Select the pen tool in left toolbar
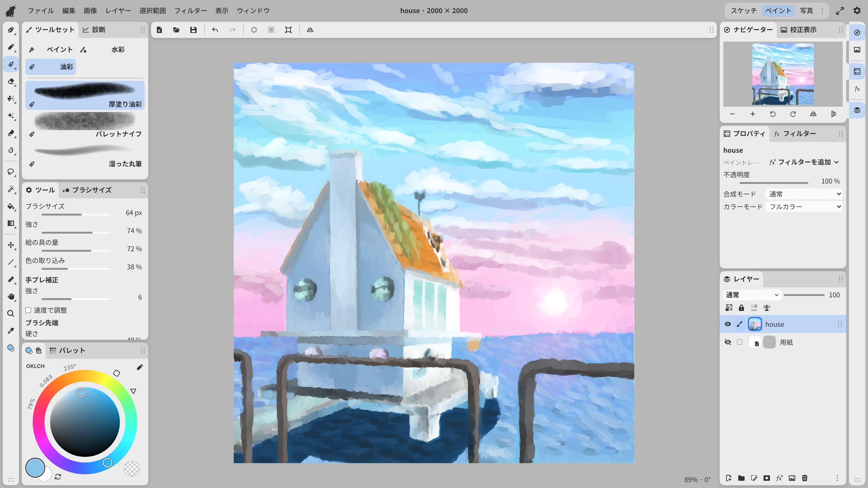The height and width of the screenshot is (488, 868). coord(11,30)
